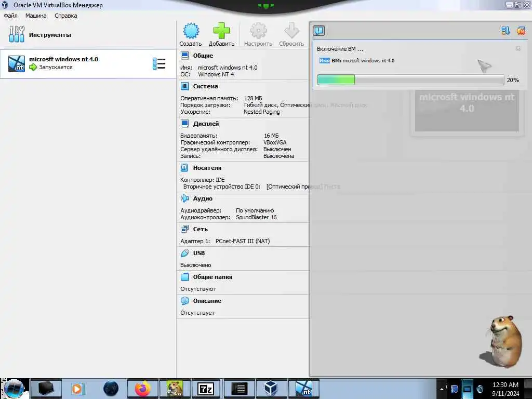532x399 pixels.
Task: Open the Windows Start orb
Action: coord(14,389)
